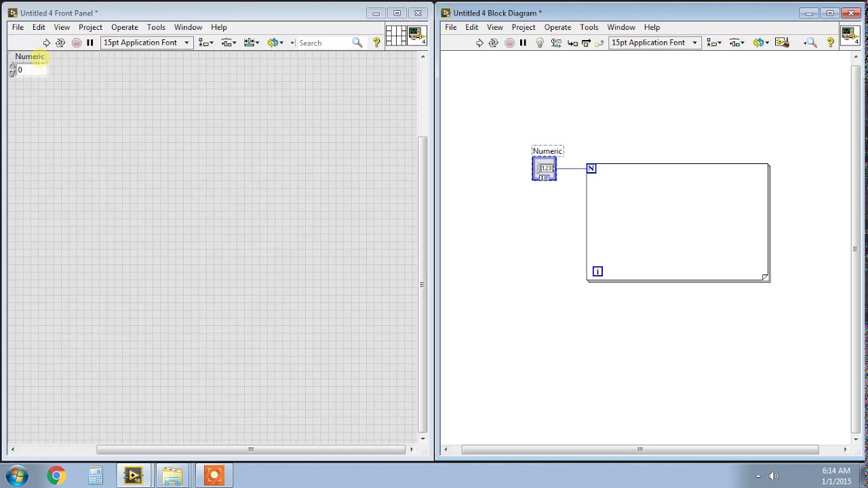Open Context Help in Front Panel toolbar
868x488 pixels.
[x=377, y=43]
